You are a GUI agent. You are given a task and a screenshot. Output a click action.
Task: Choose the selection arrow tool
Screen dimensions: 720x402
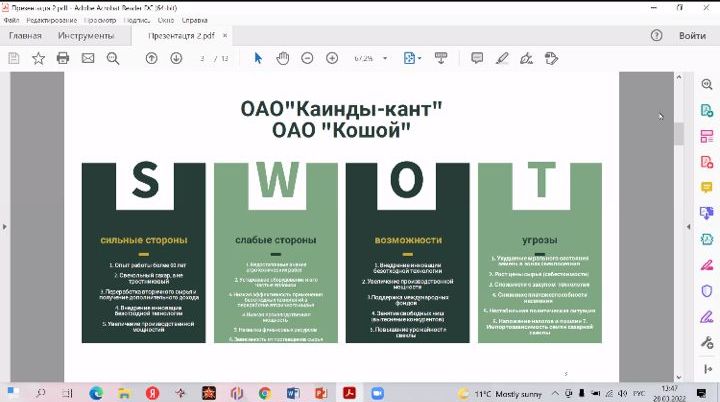tap(258, 58)
